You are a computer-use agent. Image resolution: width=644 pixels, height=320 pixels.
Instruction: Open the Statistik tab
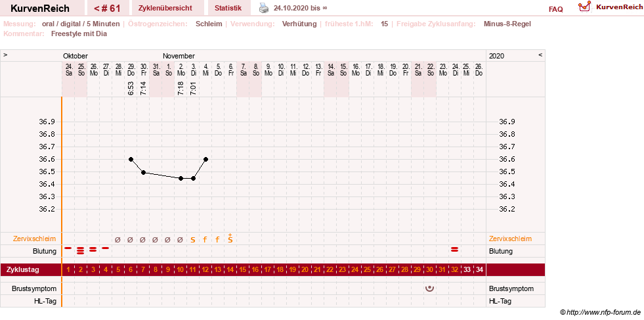tap(228, 9)
